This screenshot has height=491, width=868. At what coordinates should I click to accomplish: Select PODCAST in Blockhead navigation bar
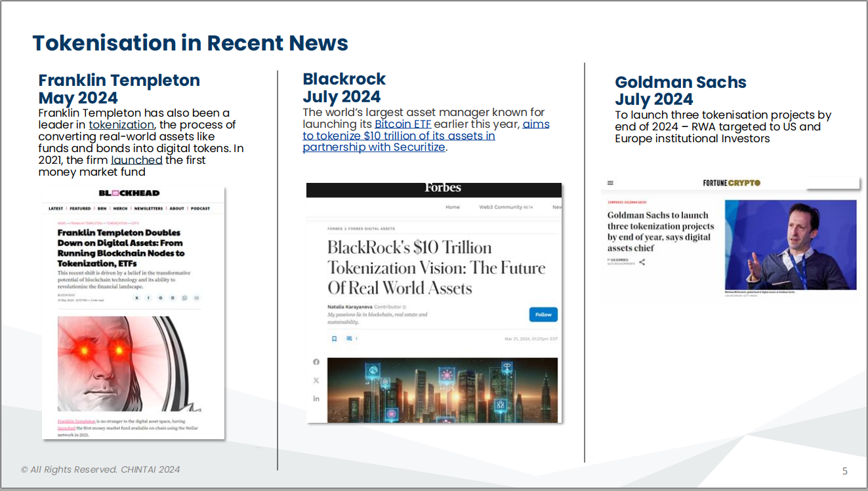point(200,208)
